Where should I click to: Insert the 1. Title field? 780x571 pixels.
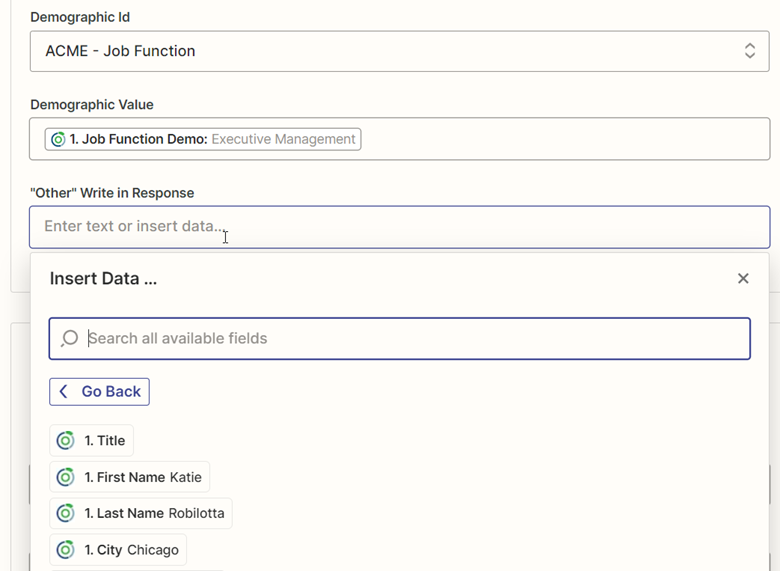(104, 441)
